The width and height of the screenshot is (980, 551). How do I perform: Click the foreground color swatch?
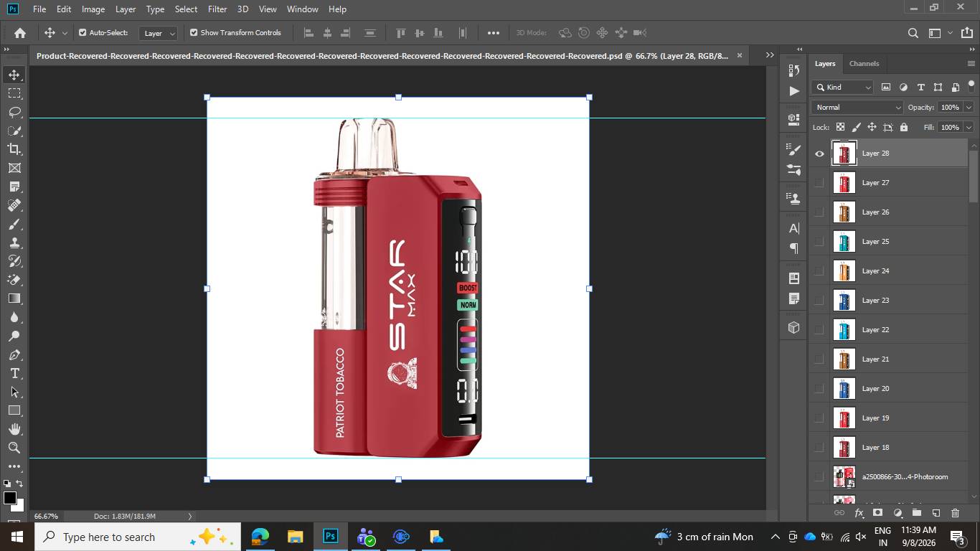[10, 498]
